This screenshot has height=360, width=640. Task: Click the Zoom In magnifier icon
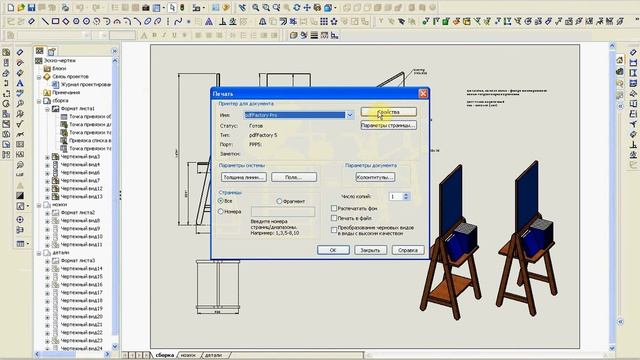coord(256,7)
